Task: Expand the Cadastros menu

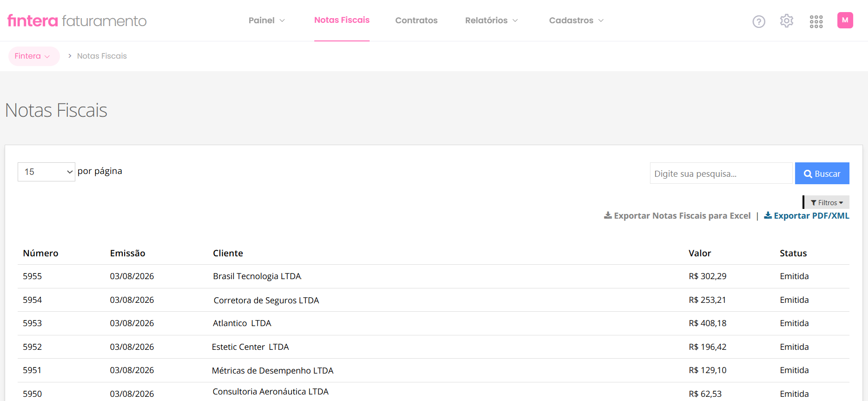Action: [x=576, y=20]
